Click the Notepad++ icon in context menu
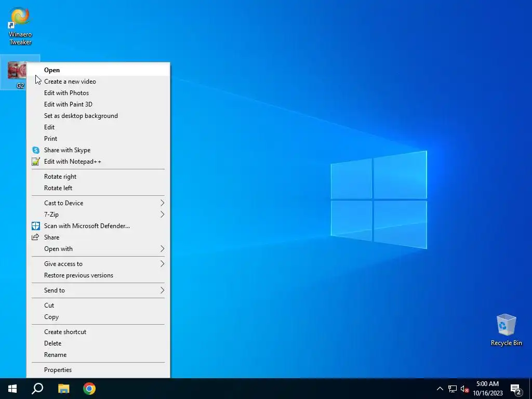Image resolution: width=532 pixels, height=399 pixels. [x=36, y=162]
